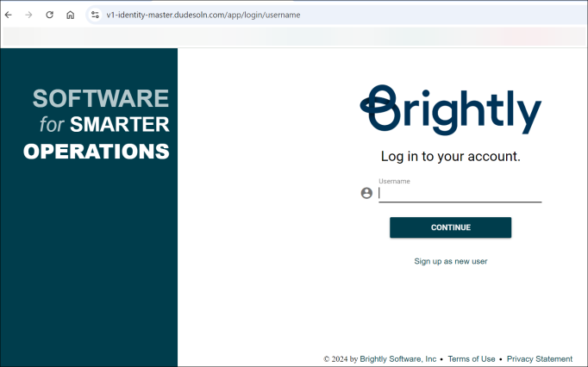Focus the Username input field
This screenshot has height=367, width=588.
(x=460, y=194)
